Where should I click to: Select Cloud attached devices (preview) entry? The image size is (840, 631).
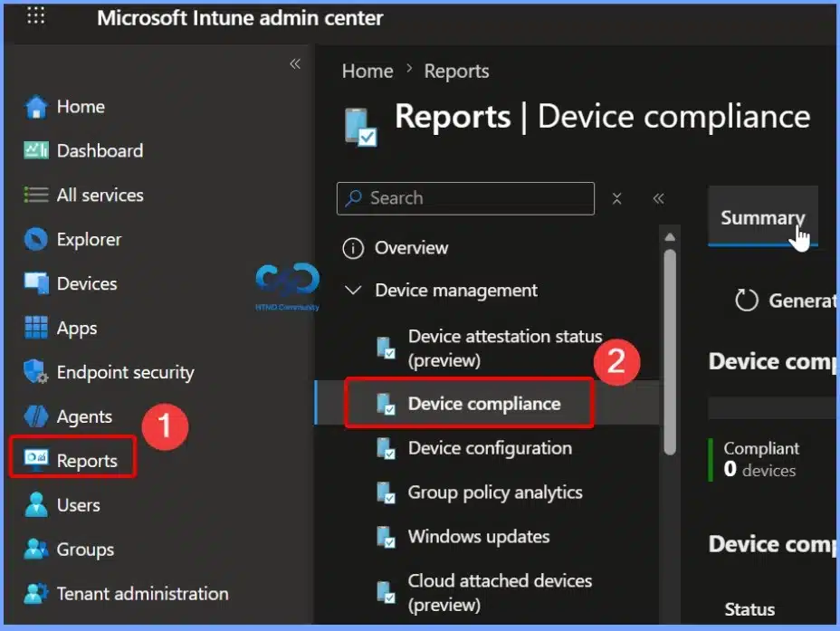tap(500, 592)
